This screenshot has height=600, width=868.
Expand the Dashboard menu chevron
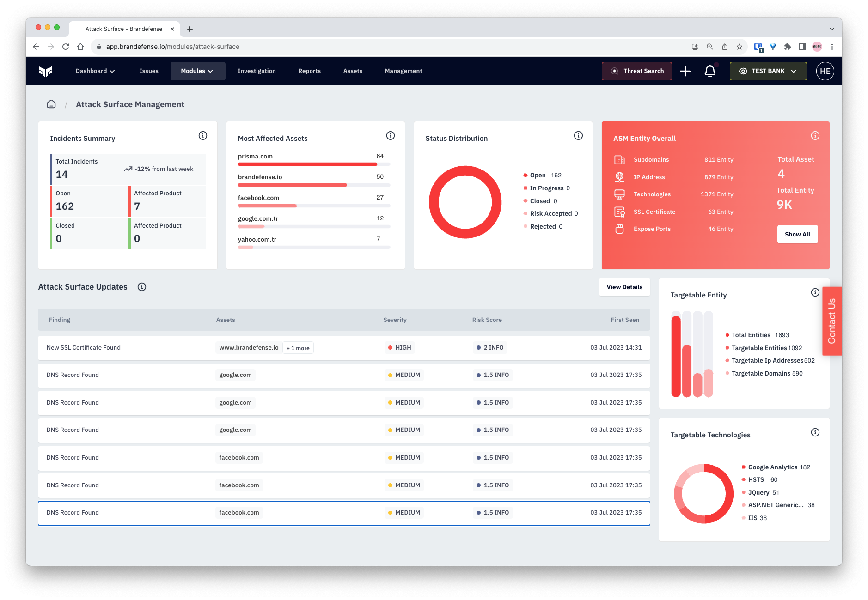click(111, 71)
